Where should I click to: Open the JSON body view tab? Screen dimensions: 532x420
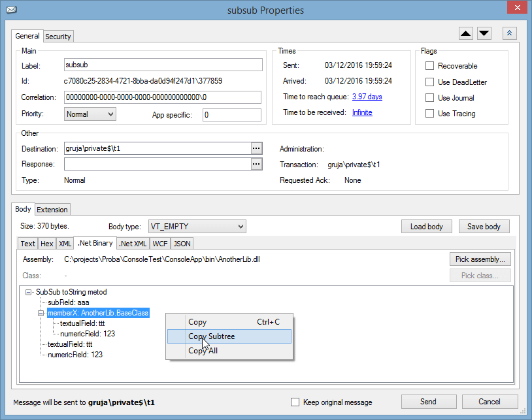click(x=182, y=243)
